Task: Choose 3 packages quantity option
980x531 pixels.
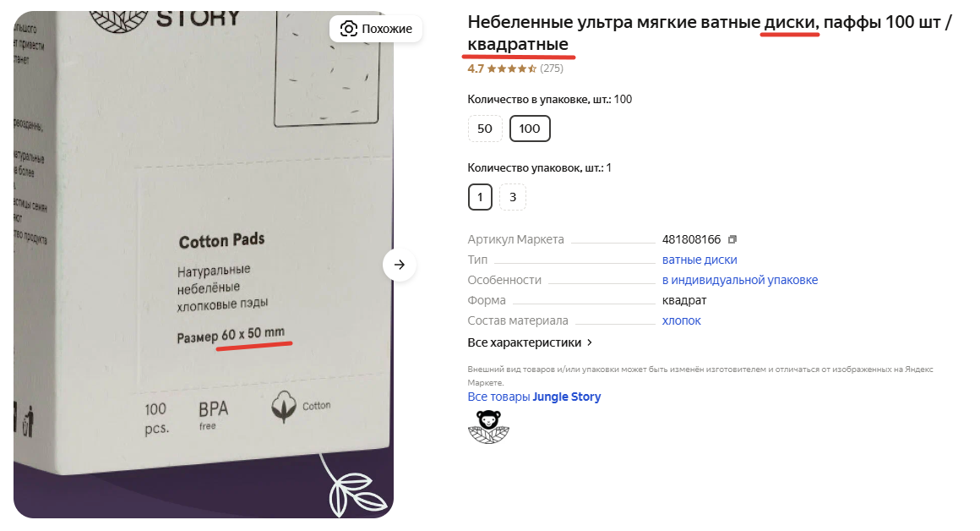Action: (513, 197)
